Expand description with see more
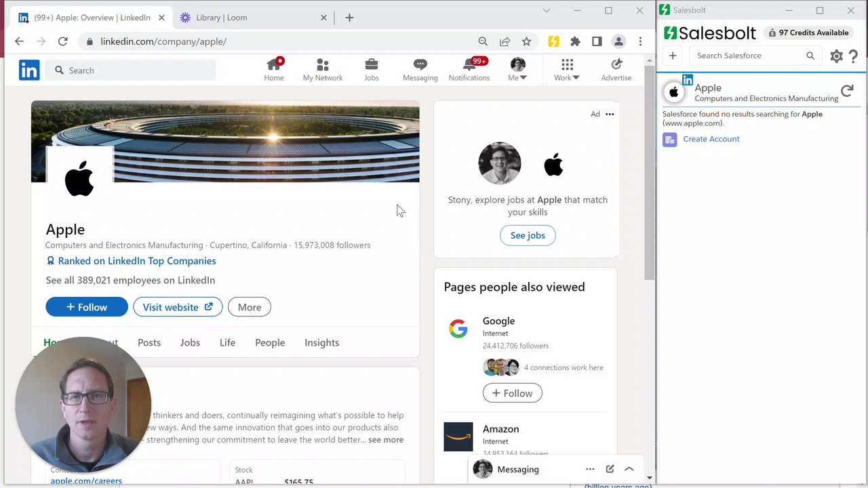868x488 pixels. [x=386, y=440]
